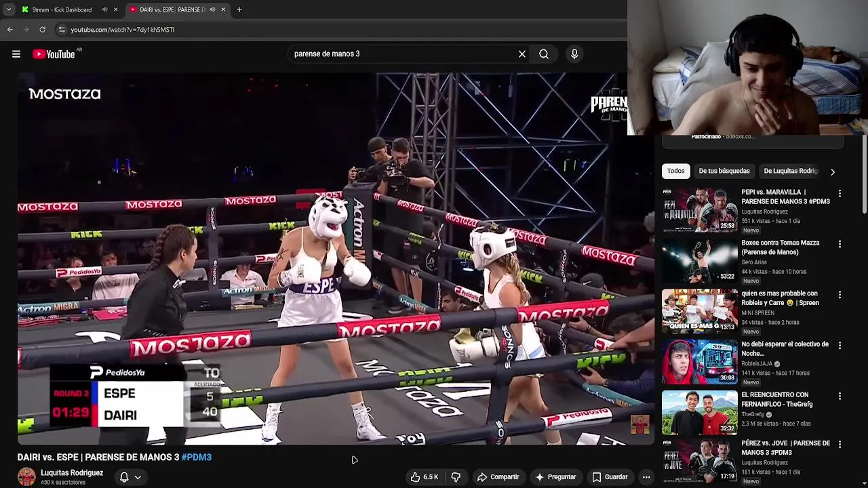Focus the search field with 'parense de manos 3'
Viewport: 868px width, 488px height.
pyautogui.click(x=403, y=54)
